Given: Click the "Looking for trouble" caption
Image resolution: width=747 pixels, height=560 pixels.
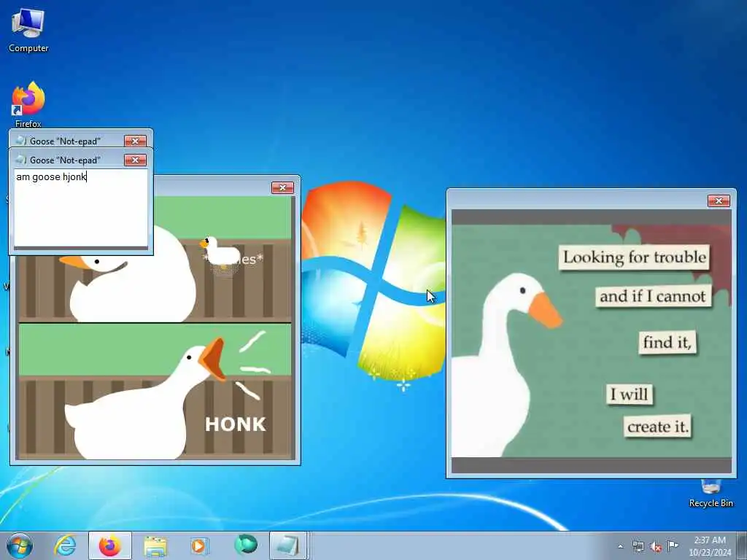Looking at the screenshot, I should pos(634,257).
